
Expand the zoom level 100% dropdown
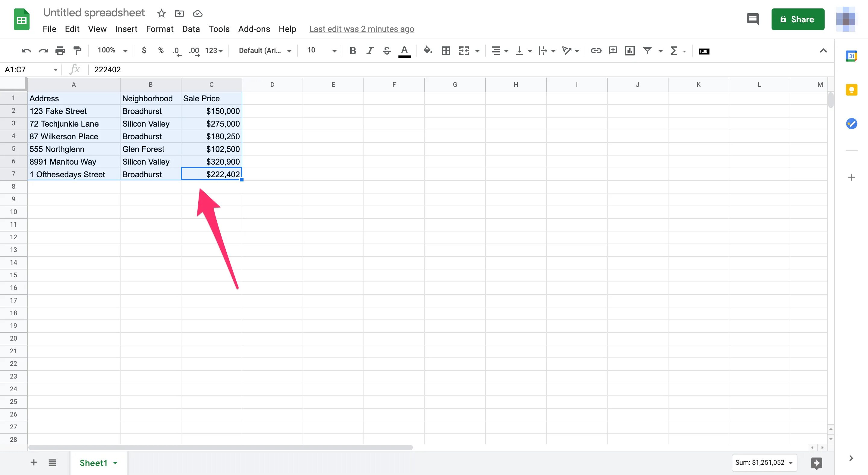pyautogui.click(x=111, y=50)
